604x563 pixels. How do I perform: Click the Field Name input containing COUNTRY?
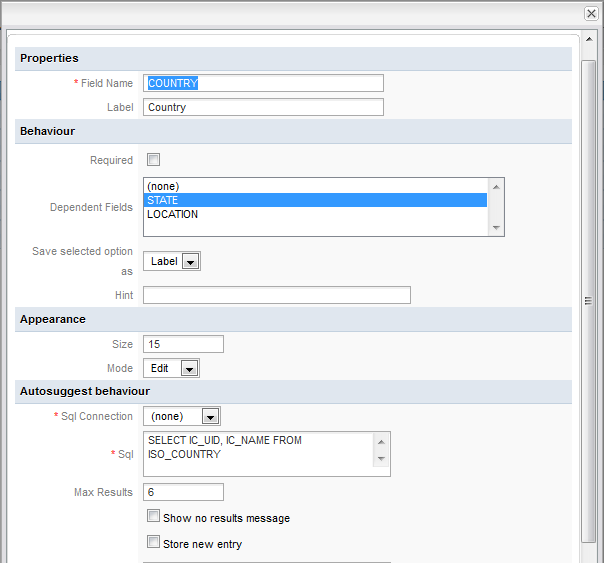pos(263,83)
